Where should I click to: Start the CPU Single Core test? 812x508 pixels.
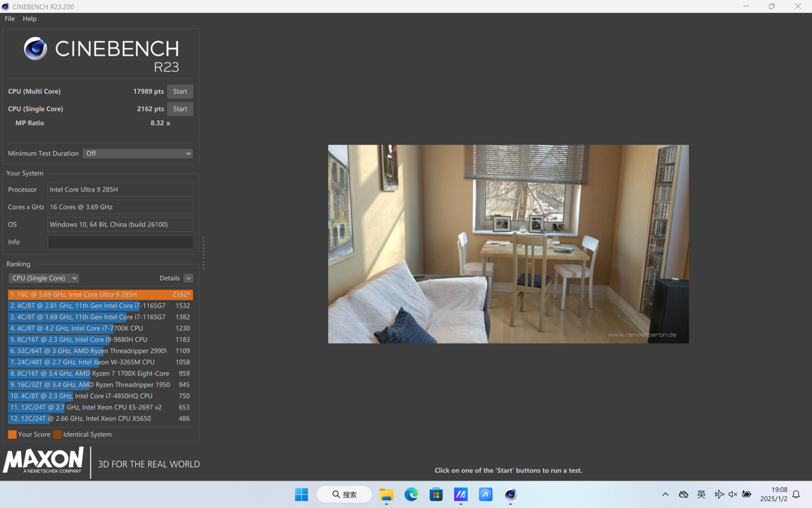pos(180,109)
